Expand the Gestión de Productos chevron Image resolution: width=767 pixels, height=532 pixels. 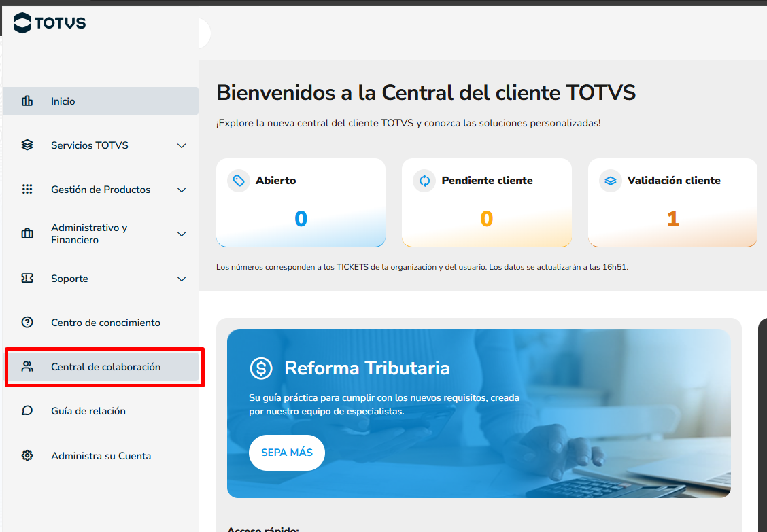(182, 190)
